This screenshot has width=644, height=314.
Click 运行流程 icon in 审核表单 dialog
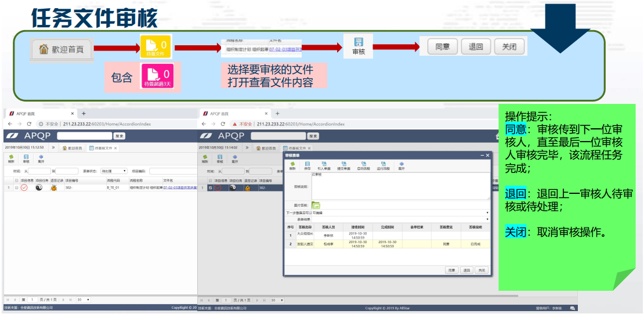(x=383, y=165)
